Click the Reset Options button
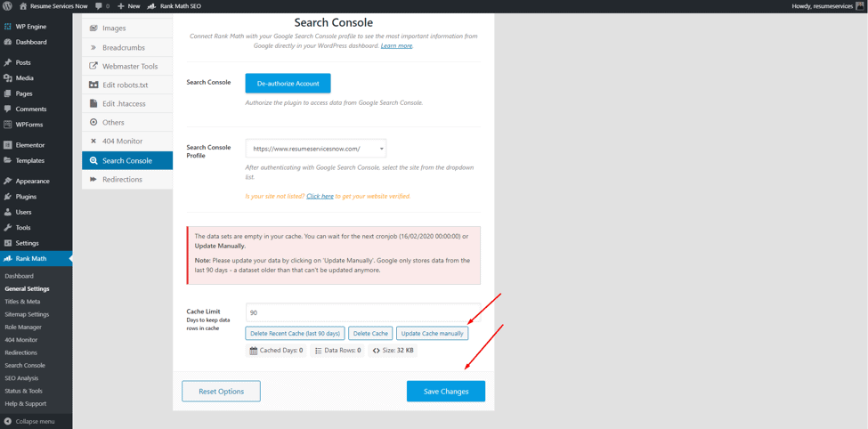The height and width of the screenshot is (429, 868). point(222,392)
